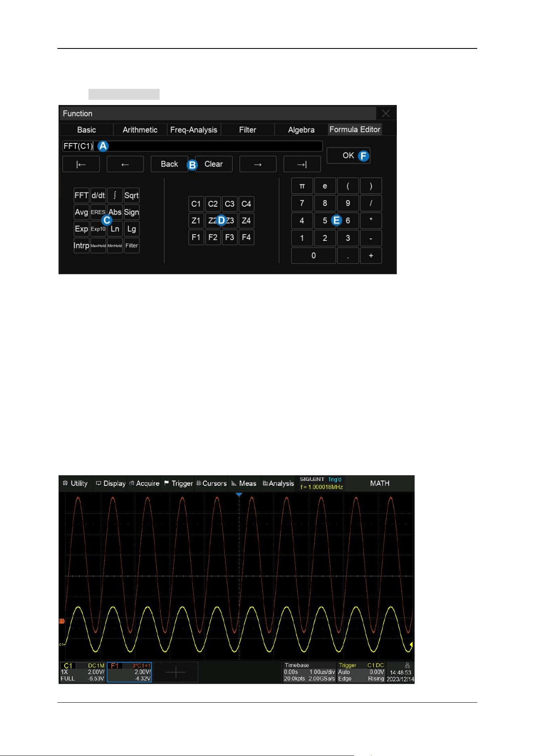Delete last character with Back button

pos(169,164)
